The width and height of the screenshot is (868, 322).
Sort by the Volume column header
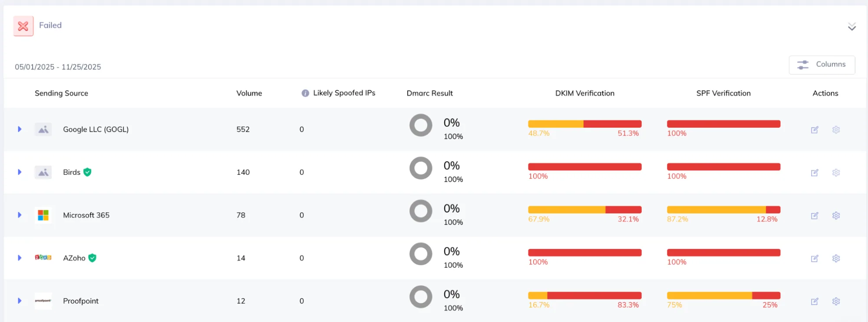pyautogui.click(x=249, y=93)
